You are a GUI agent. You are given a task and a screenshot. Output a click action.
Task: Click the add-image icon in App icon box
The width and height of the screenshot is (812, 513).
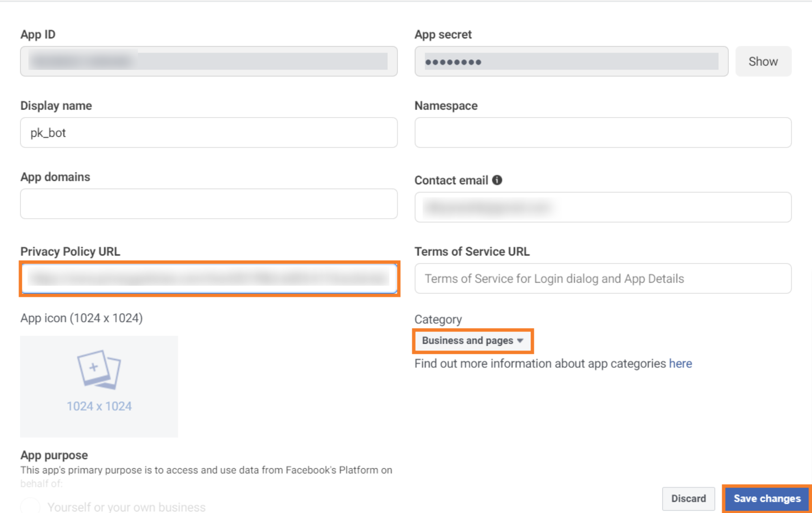tap(99, 369)
